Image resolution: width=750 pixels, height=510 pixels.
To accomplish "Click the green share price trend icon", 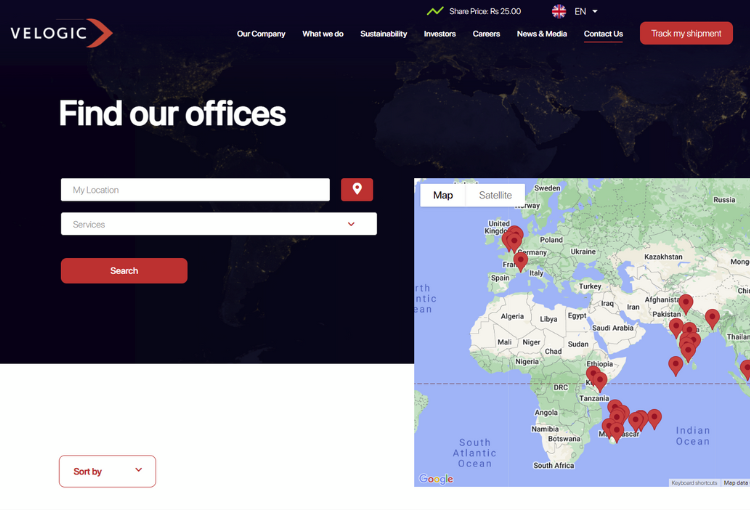I will click(x=435, y=11).
